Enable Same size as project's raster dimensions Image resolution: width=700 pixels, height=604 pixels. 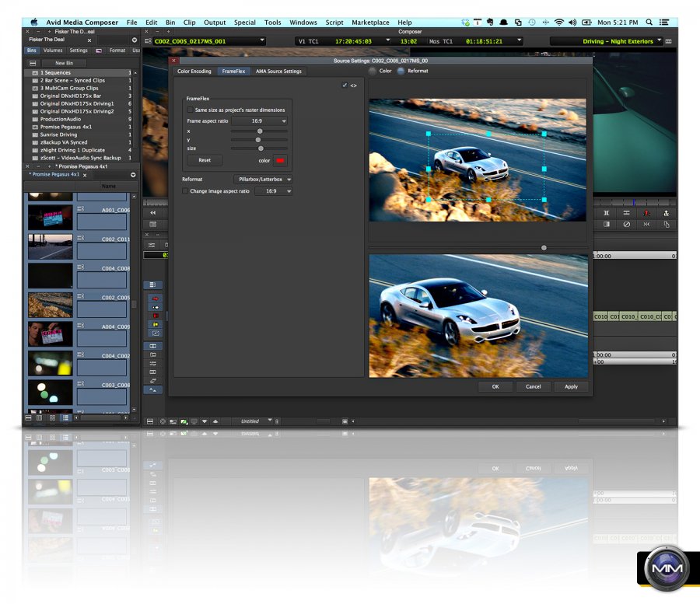point(191,110)
